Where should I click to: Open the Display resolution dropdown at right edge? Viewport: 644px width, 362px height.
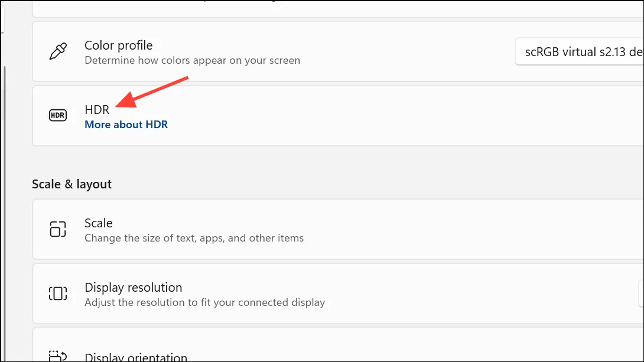[x=641, y=293]
